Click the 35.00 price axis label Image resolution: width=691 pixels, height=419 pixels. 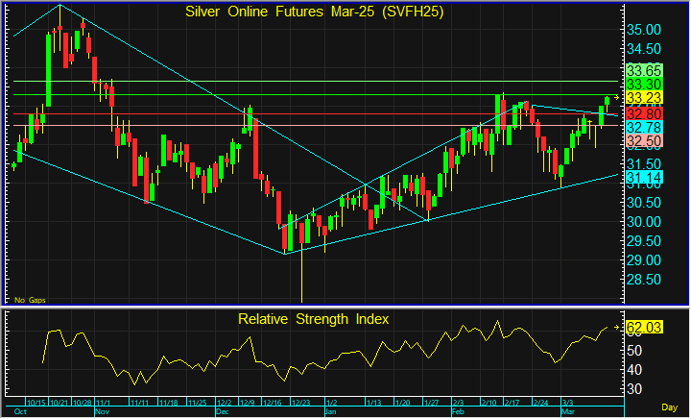[x=643, y=30]
